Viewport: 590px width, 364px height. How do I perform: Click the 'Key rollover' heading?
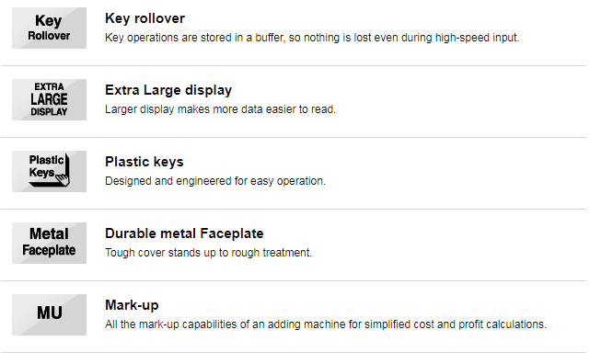[145, 18]
